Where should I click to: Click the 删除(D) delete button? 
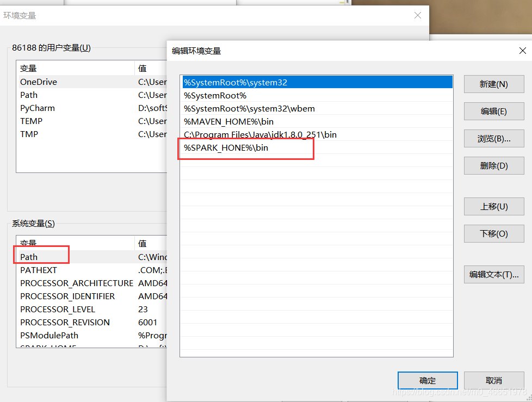click(x=494, y=165)
